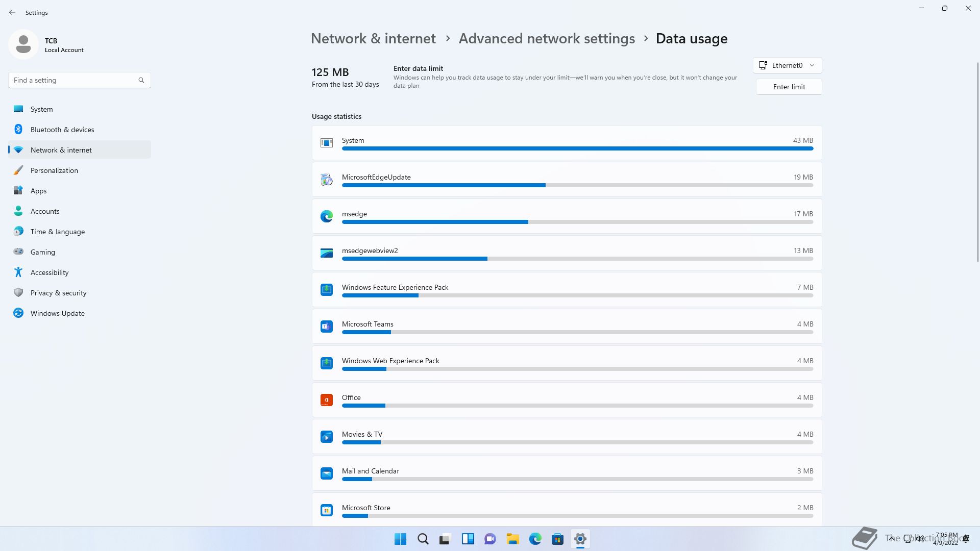Click the '125 MB' total usage text
Screen dimensions: 980x551
coord(330,72)
